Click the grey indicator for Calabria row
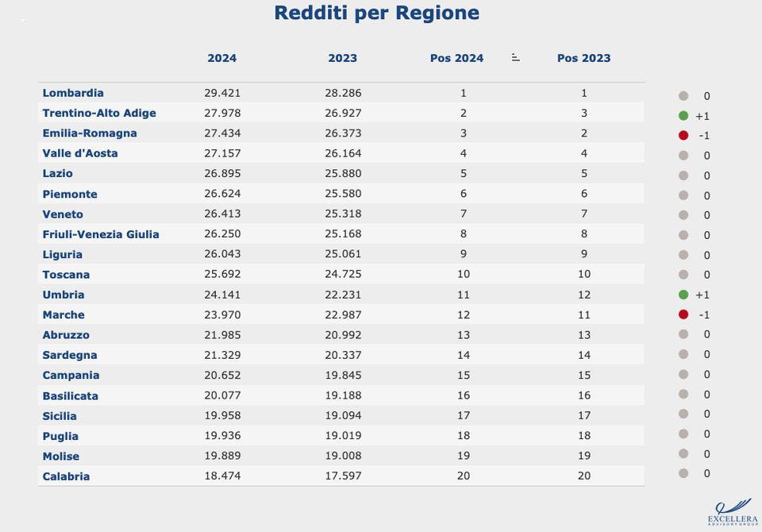Image resolution: width=762 pixels, height=532 pixels. coord(683,473)
